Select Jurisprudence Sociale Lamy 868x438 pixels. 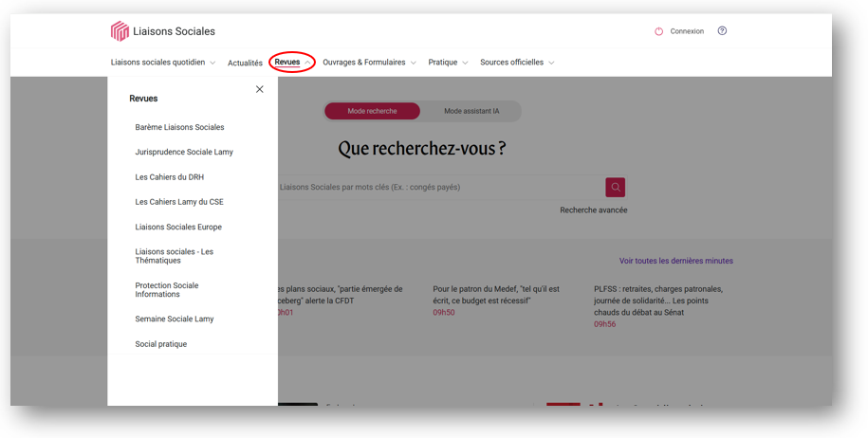(x=184, y=152)
